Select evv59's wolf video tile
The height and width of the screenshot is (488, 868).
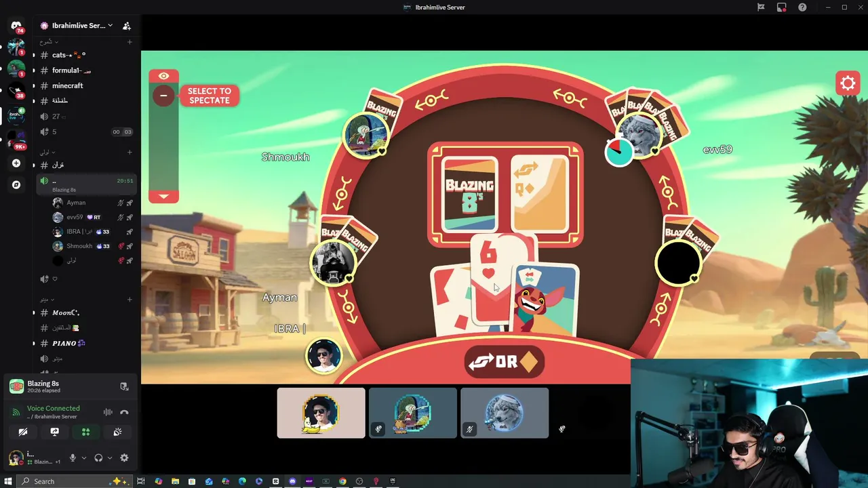coord(505,413)
